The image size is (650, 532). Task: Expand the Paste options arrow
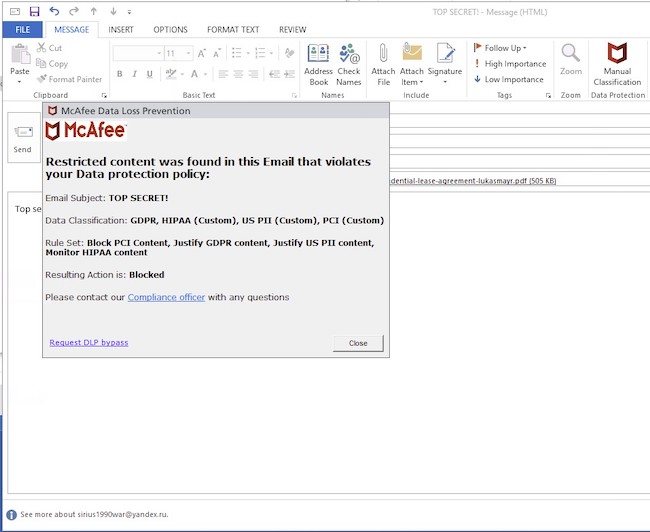[19, 82]
